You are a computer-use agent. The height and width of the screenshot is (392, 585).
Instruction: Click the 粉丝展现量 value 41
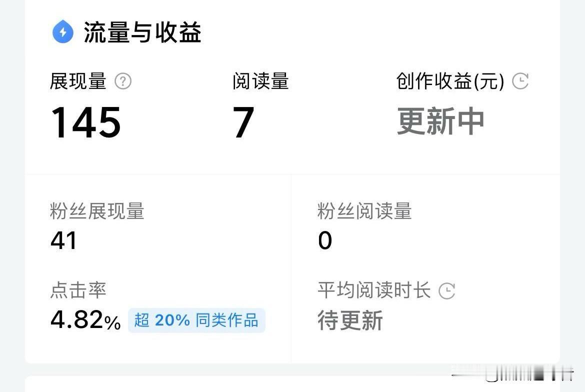tap(63, 240)
